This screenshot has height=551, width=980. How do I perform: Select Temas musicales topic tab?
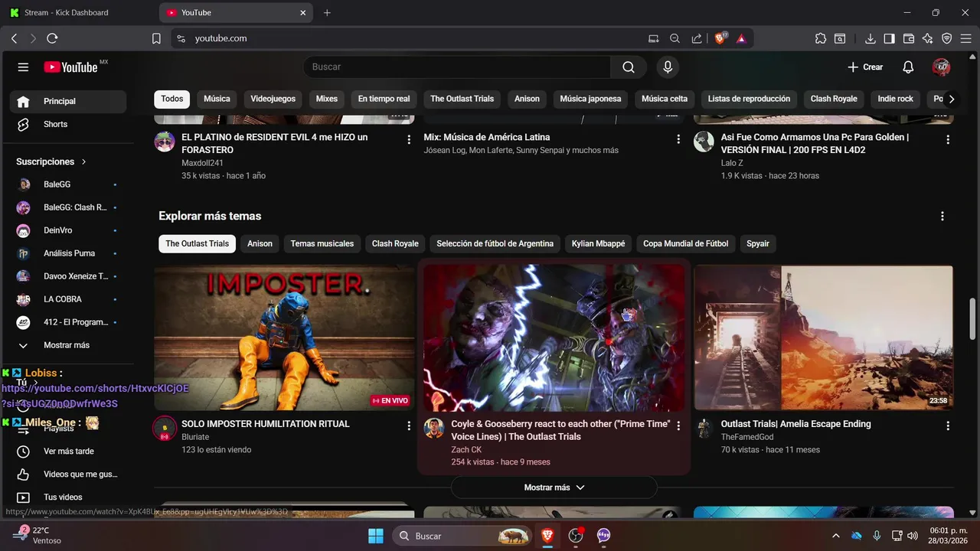pos(322,243)
